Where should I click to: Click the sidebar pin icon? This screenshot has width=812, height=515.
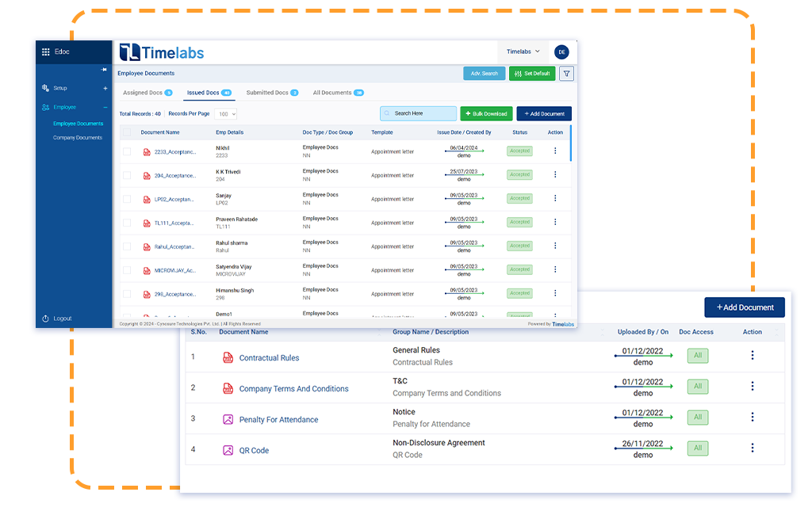[104, 70]
